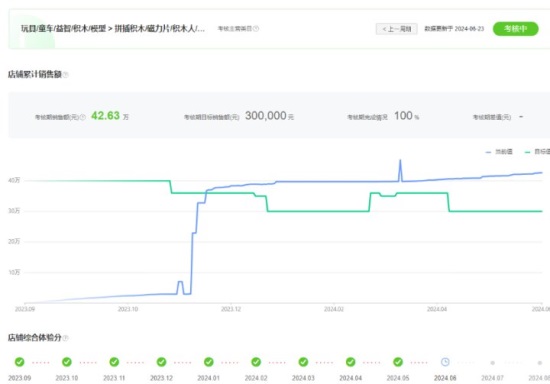Click the 2024.02 x-axis label under chart
Viewport: 550px width, 384px height.
pos(334,309)
